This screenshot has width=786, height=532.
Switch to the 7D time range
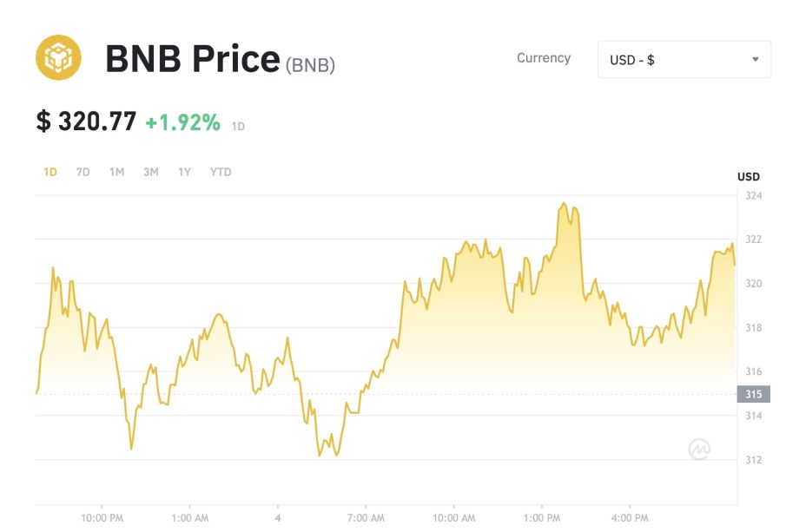pyautogui.click(x=83, y=172)
